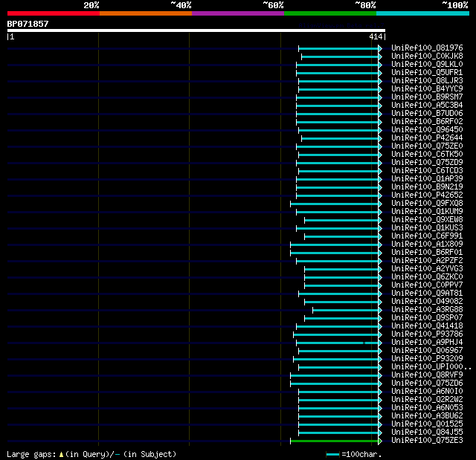Click the UniRef100_P93209 label
Image resolution: width=476 pixels, height=460 pixels.
[427, 359]
